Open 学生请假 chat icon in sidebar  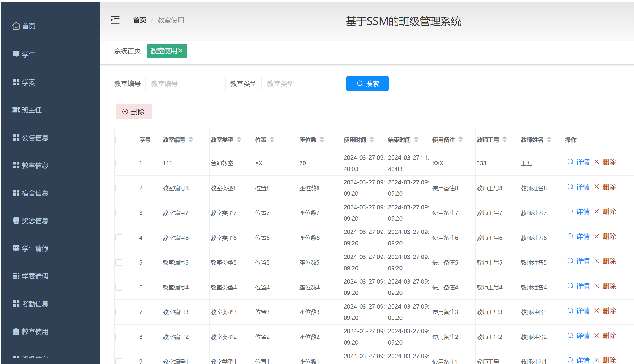(16, 249)
